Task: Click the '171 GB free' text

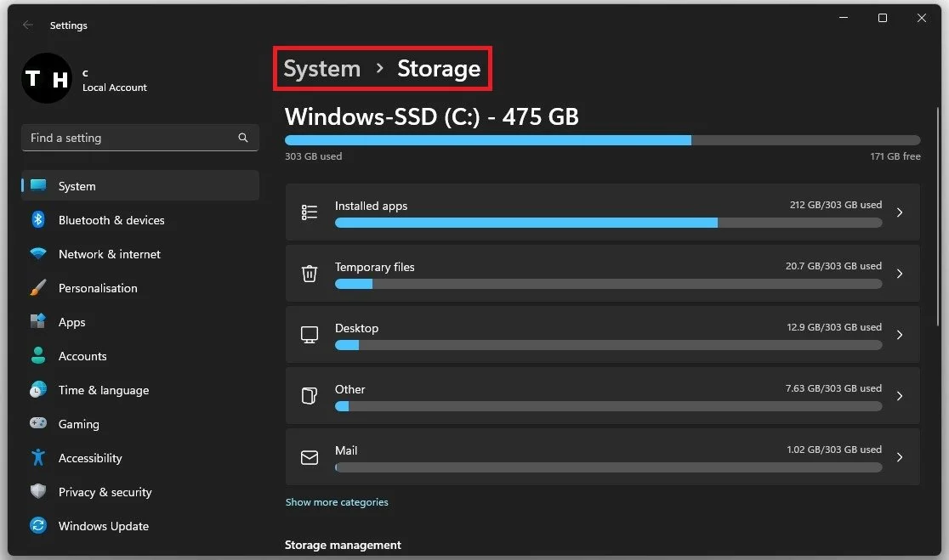Action: [895, 156]
